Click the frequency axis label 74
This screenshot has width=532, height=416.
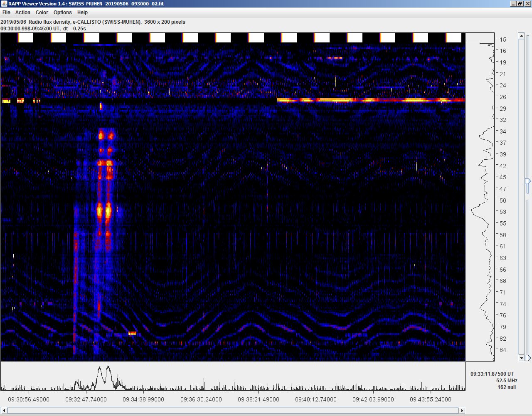(503, 304)
